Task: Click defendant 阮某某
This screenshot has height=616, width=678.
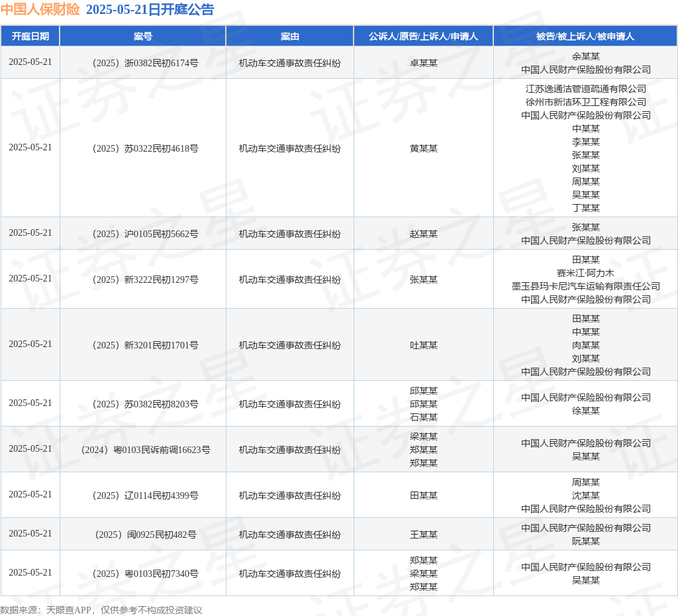Action: click(x=586, y=541)
